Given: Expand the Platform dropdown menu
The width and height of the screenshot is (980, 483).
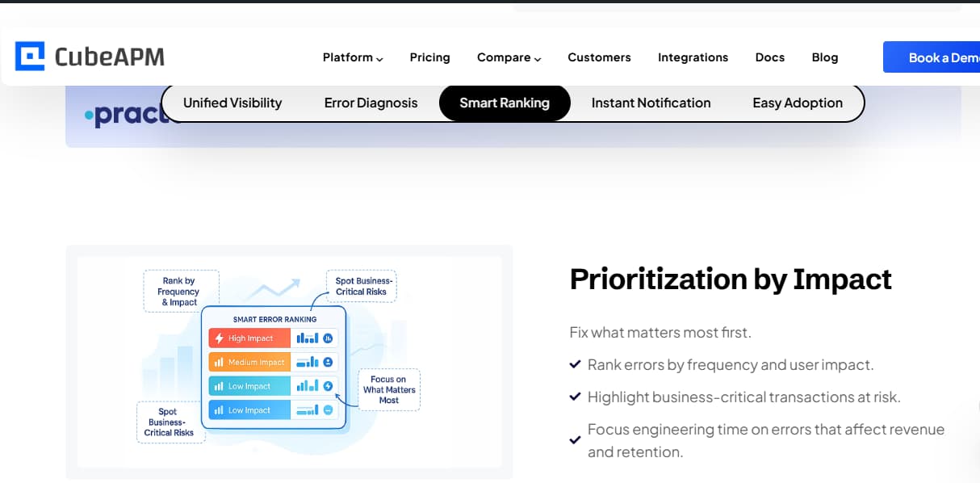Looking at the screenshot, I should (353, 57).
